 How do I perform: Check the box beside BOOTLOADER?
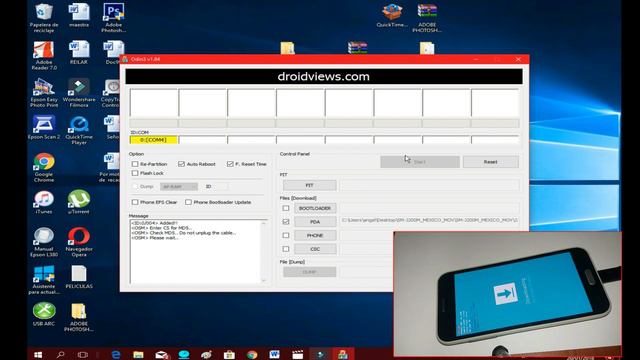pyautogui.click(x=286, y=208)
